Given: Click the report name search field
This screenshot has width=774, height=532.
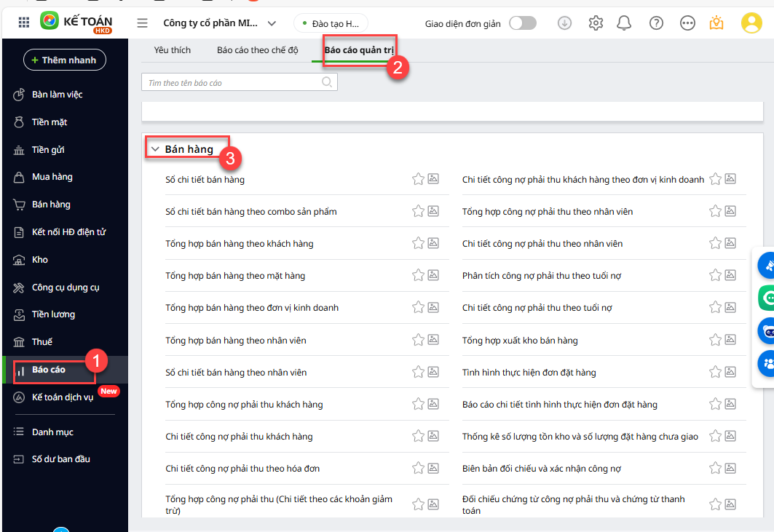Looking at the screenshot, I should pyautogui.click(x=233, y=83).
